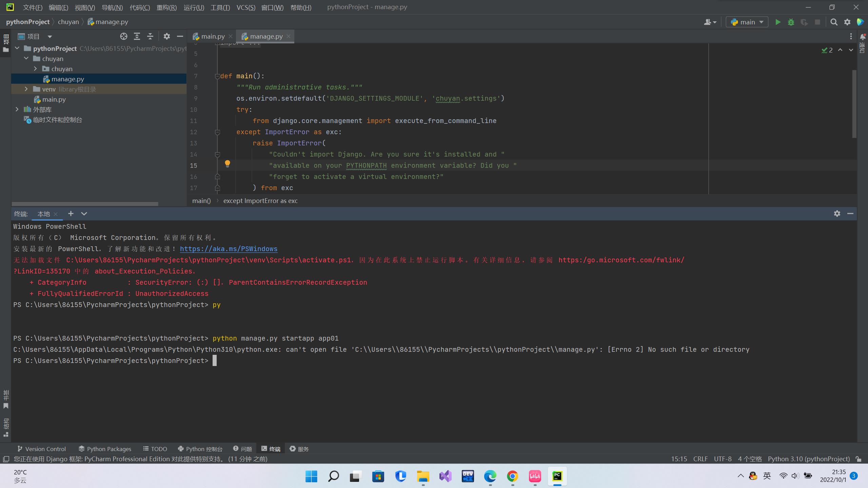Open the 问题 problems tool window

tap(242, 449)
